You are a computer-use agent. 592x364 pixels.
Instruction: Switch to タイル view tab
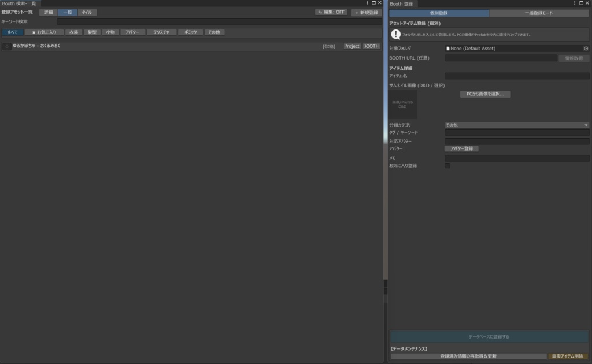(87, 13)
